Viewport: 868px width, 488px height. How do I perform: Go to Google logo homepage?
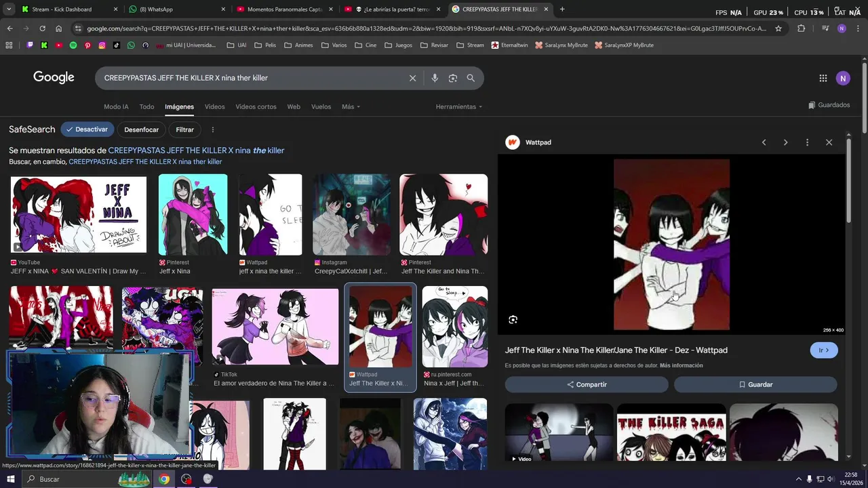[54, 77]
